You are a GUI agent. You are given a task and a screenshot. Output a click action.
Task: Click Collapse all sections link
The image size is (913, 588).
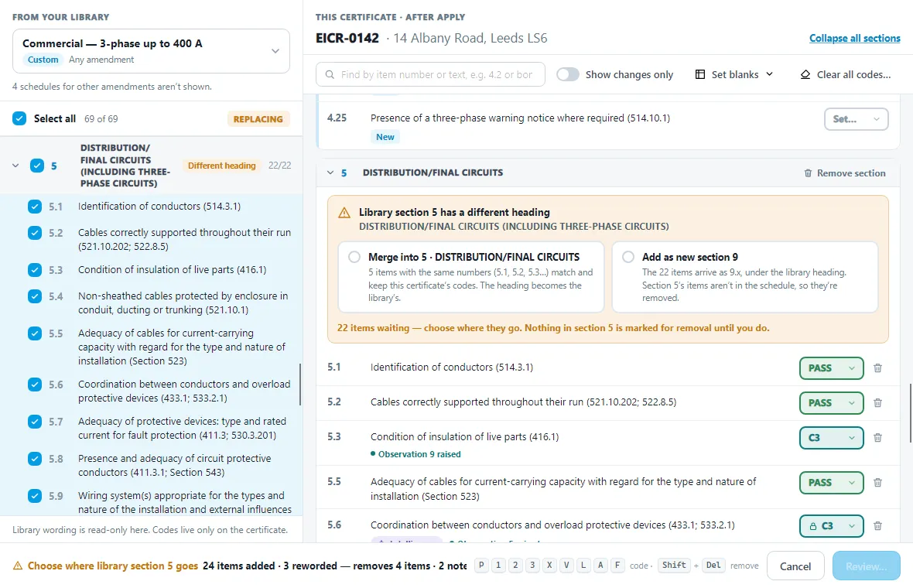pyautogui.click(x=854, y=39)
